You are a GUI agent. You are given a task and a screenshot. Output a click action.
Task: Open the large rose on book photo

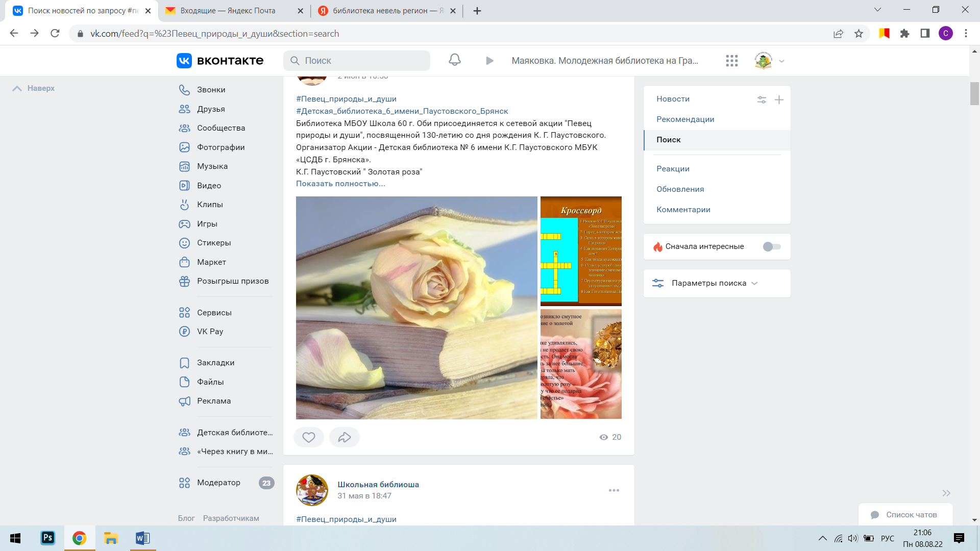(x=416, y=308)
